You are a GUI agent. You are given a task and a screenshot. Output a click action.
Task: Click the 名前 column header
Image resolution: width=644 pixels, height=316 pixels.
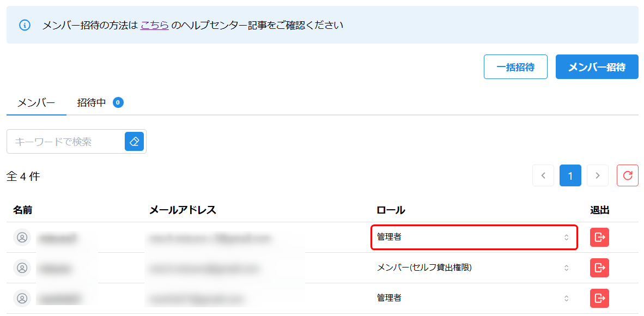22,210
